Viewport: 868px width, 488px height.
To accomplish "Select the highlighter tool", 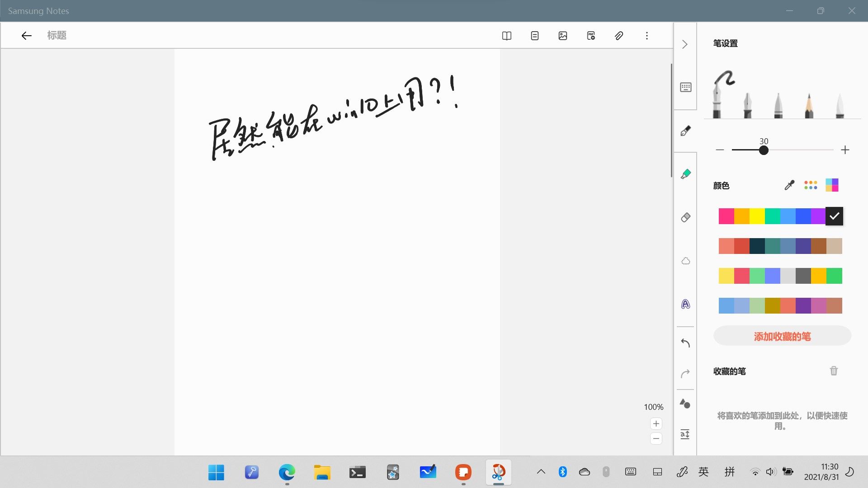I will click(685, 174).
